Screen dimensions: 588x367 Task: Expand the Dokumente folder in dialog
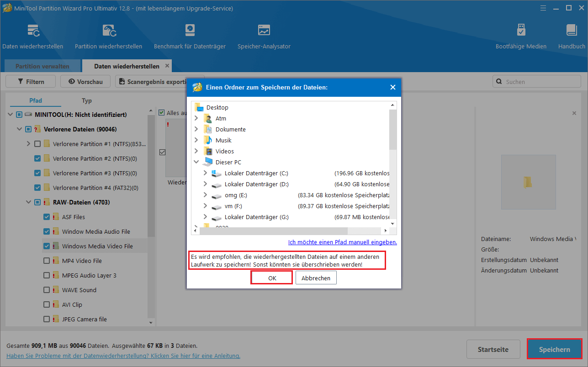click(x=196, y=129)
